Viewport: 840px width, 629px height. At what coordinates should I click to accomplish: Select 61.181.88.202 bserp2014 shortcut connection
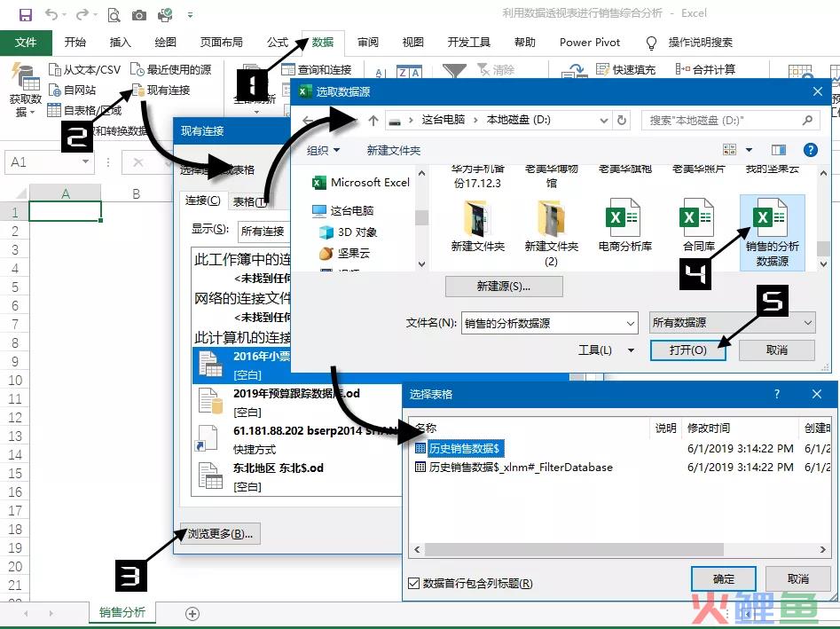(296, 439)
